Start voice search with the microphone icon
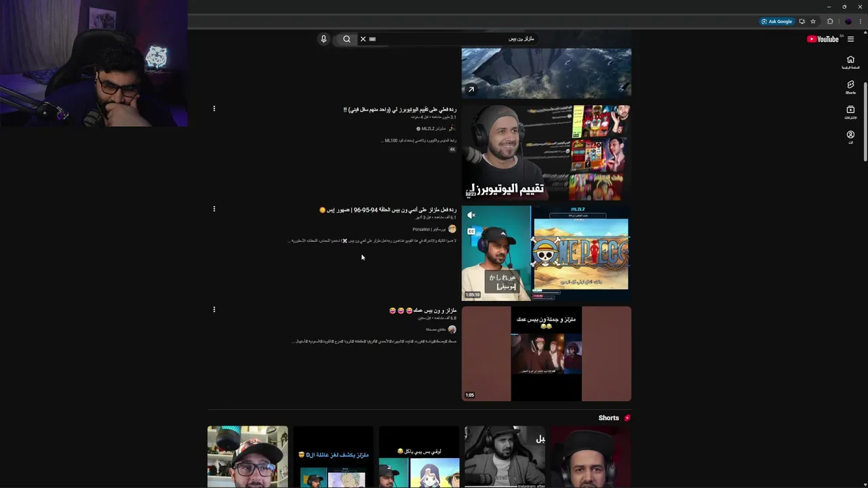868x488 pixels. click(323, 39)
